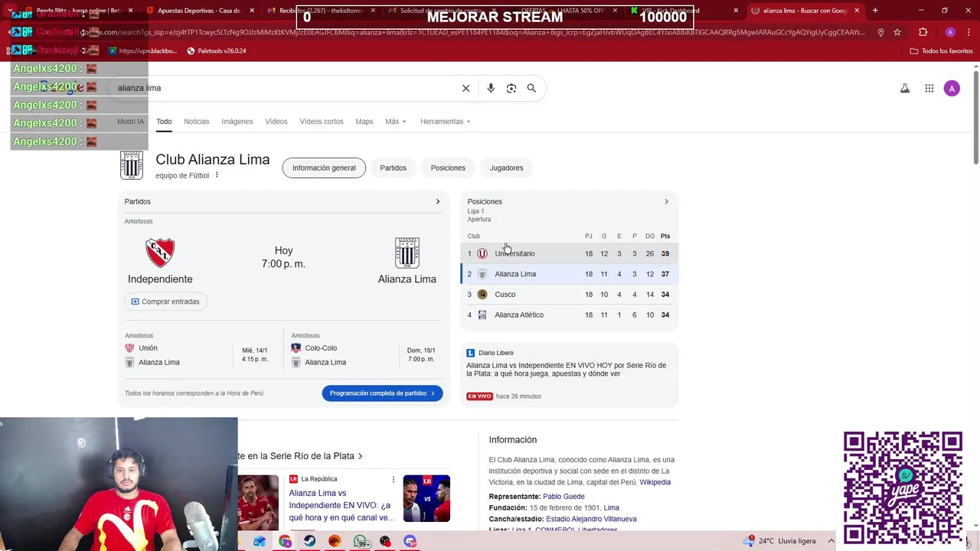The width and height of the screenshot is (980, 551).
Task: Switch to the Maps search tab
Action: (364, 122)
